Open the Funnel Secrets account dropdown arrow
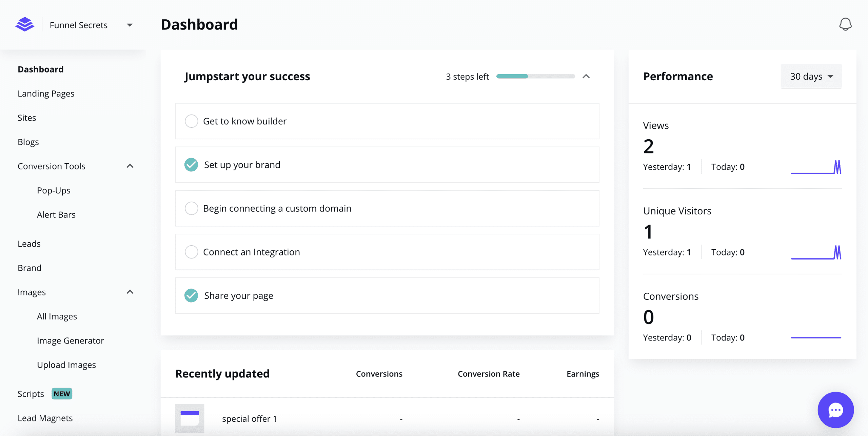Viewport: 868px width, 436px height. click(130, 25)
